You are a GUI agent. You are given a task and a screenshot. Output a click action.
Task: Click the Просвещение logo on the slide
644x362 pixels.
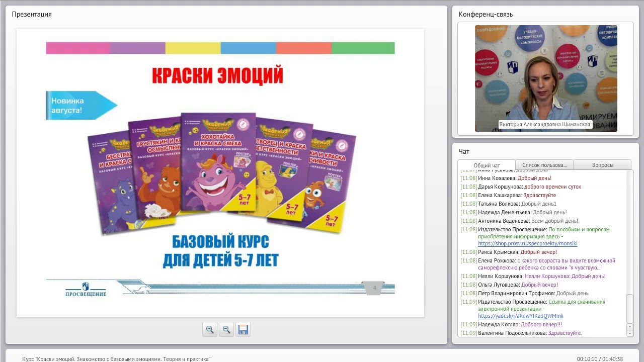click(86, 289)
